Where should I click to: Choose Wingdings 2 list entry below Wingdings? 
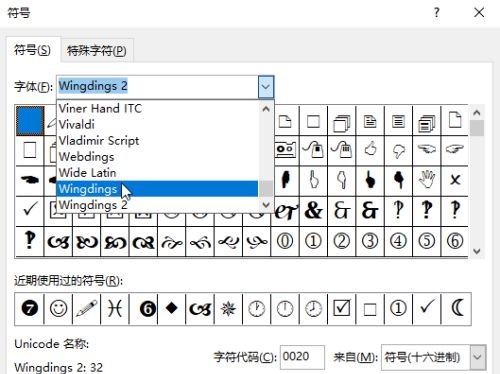157,204
